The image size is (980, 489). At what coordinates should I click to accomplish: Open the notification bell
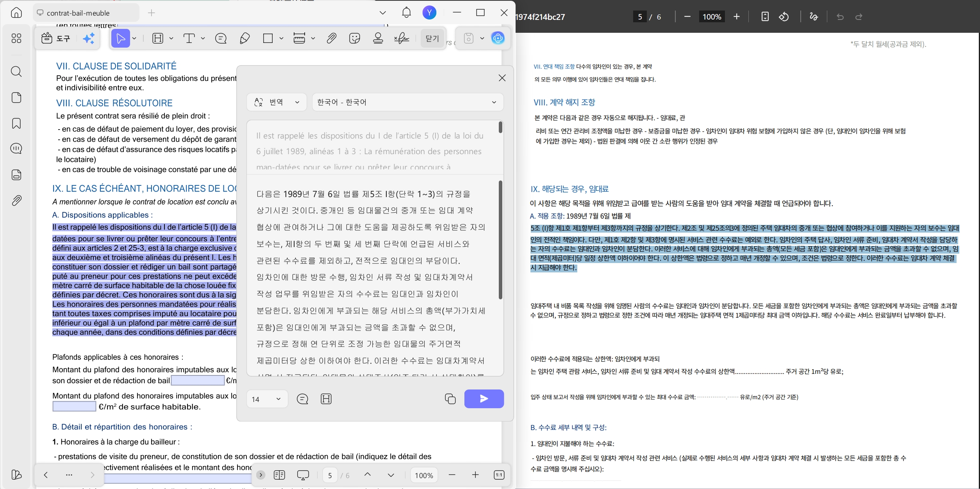click(406, 12)
